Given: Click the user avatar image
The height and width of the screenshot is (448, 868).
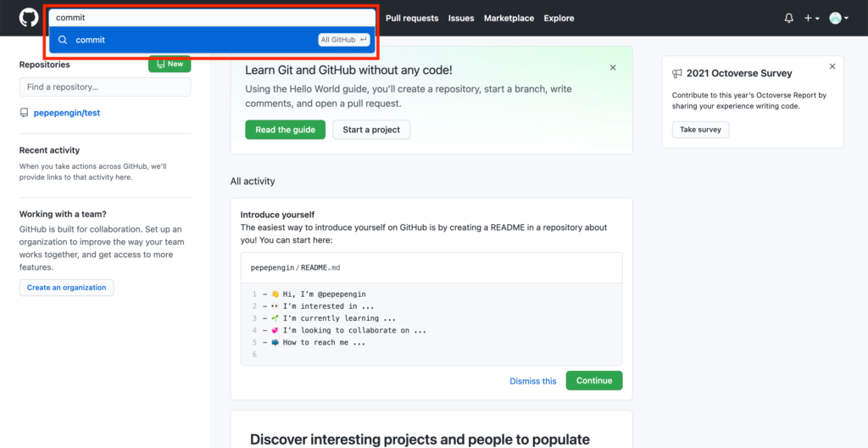Looking at the screenshot, I should pyautogui.click(x=835, y=19).
